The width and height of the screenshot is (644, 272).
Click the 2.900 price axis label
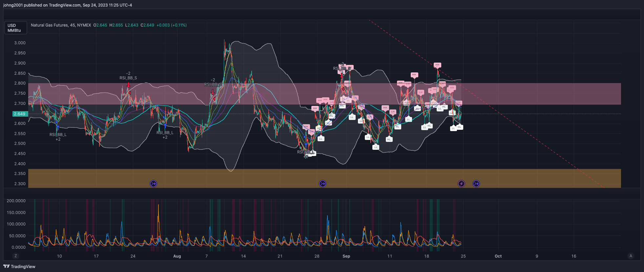pyautogui.click(x=20, y=63)
